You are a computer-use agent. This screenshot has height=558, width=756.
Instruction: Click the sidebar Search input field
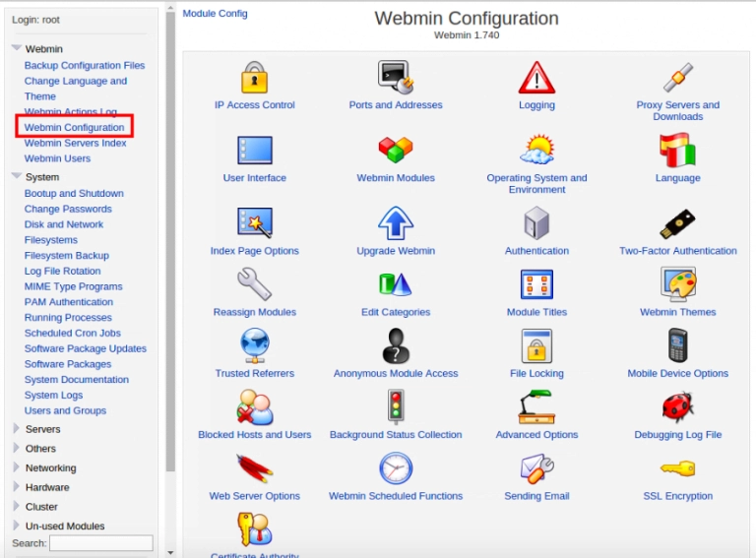pyautogui.click(x=101, y=543)
